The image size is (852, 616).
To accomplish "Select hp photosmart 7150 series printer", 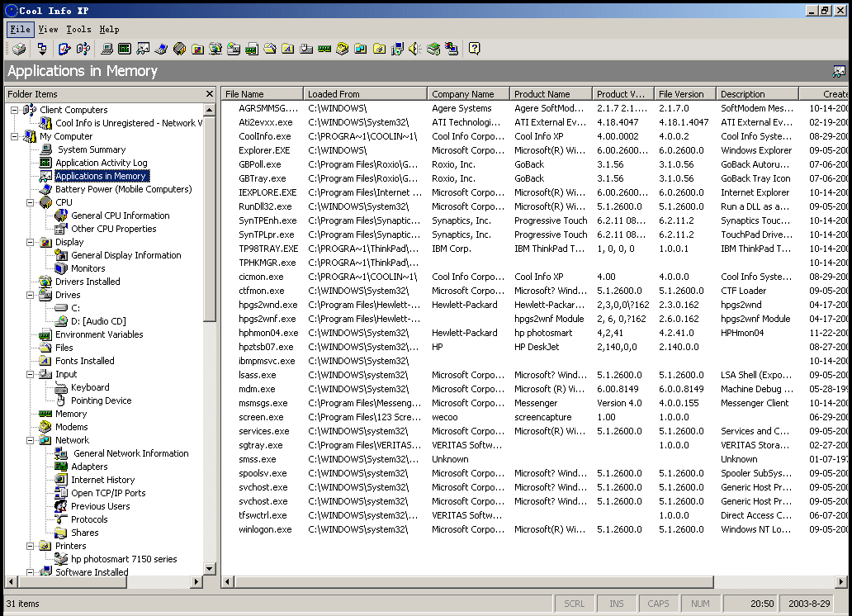I will click(x=124, y=559).
